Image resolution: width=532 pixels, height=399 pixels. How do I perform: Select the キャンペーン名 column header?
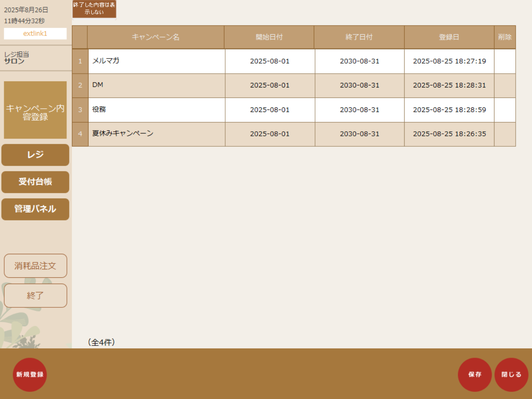[x=155, y=37]
